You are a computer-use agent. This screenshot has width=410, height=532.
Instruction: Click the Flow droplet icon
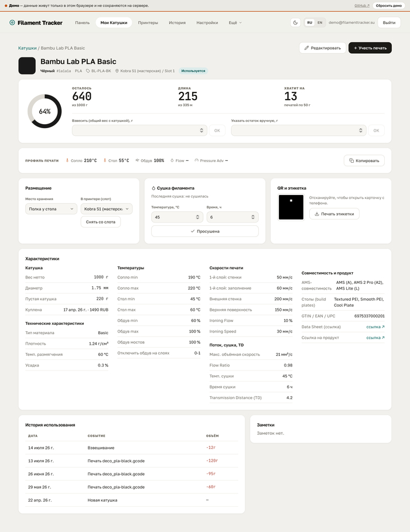172,160
